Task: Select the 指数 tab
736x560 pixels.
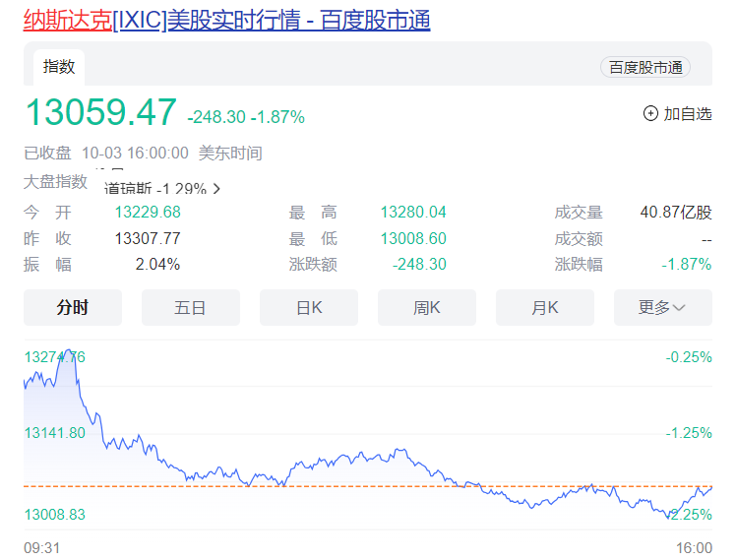Action: (x=59, y=67)
